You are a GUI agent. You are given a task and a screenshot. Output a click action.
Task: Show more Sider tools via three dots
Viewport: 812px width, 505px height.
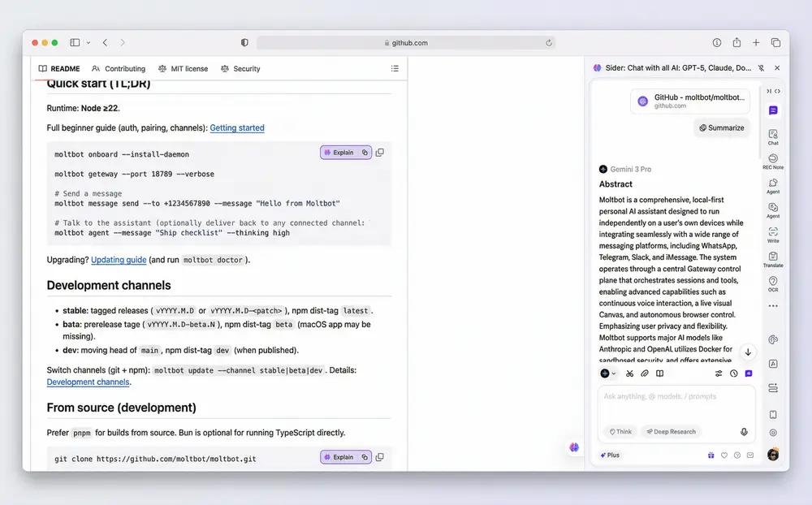(773, 306)
